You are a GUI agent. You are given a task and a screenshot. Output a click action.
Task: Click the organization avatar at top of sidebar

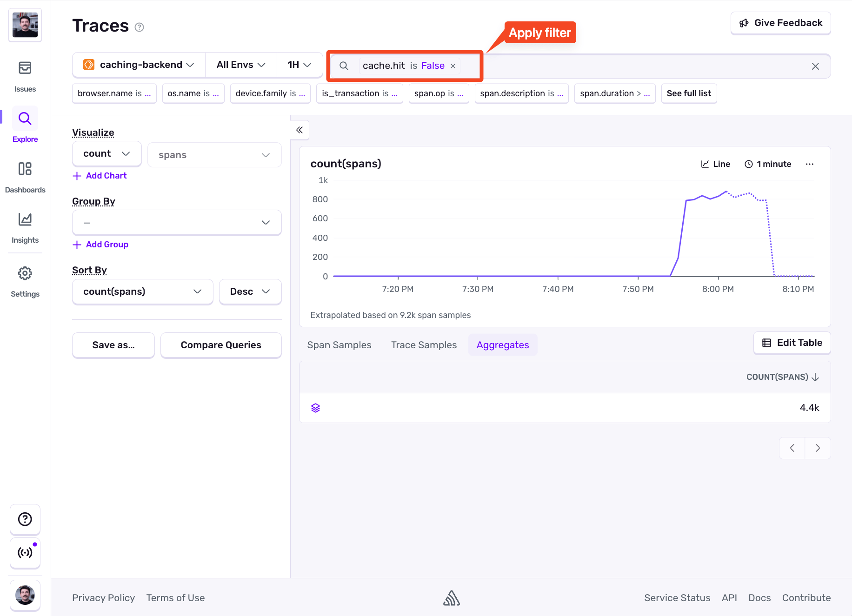click(x=25, y=25)
